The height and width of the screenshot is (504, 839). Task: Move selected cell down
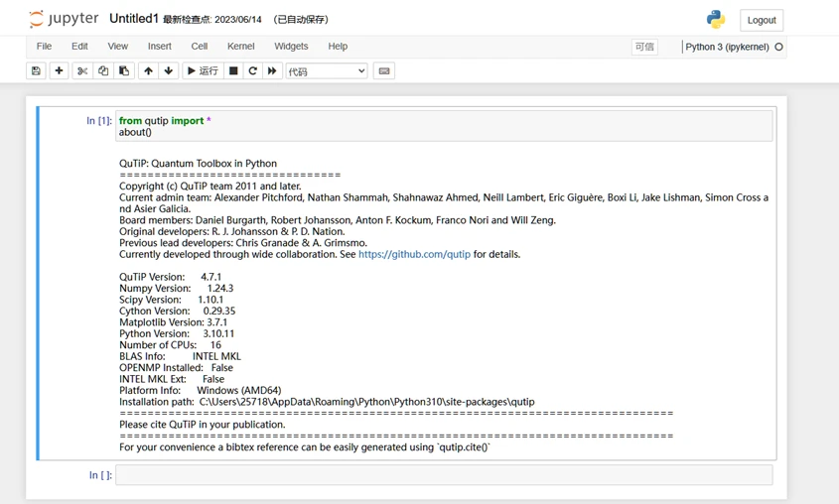(169, 70)
